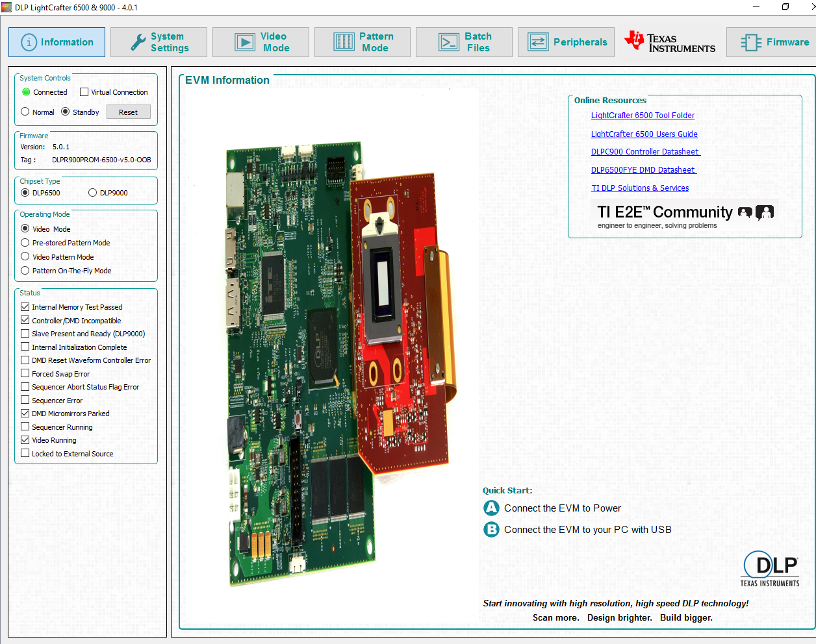Click the play icon on Video Mode
Image resolution: width=816 pixels, height=644 pixels.
point(244,42)
